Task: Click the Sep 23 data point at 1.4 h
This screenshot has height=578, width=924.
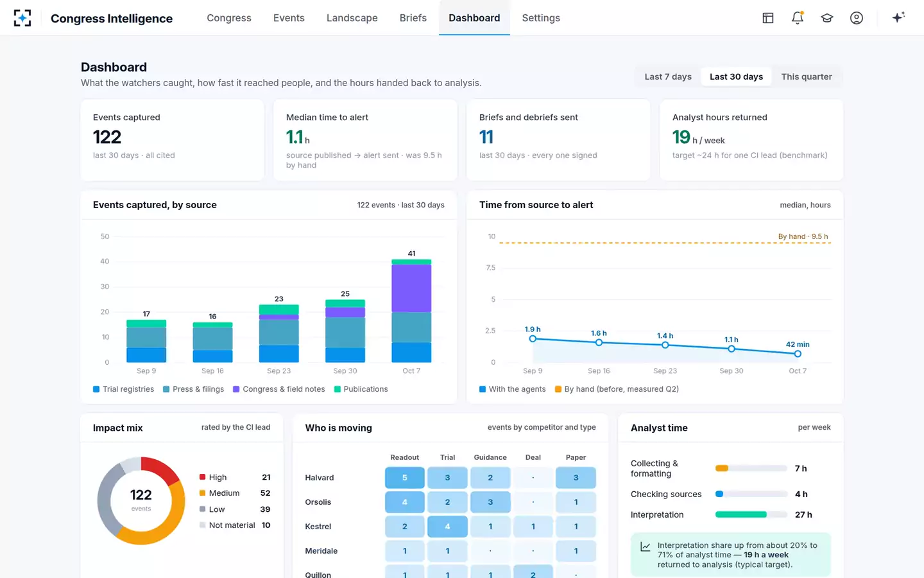Action: [x=665, y=345]
